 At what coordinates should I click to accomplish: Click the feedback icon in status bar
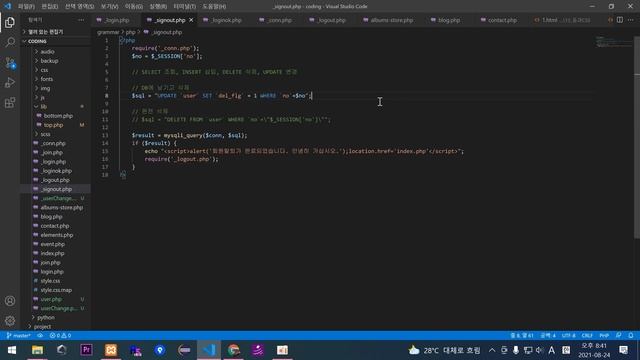[x=619, y=336]
